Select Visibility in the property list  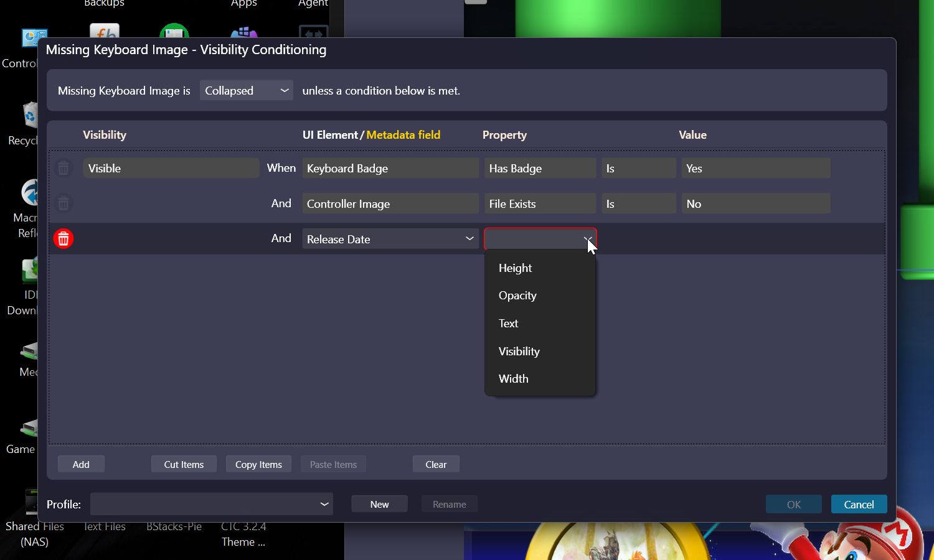coord(519,352)
